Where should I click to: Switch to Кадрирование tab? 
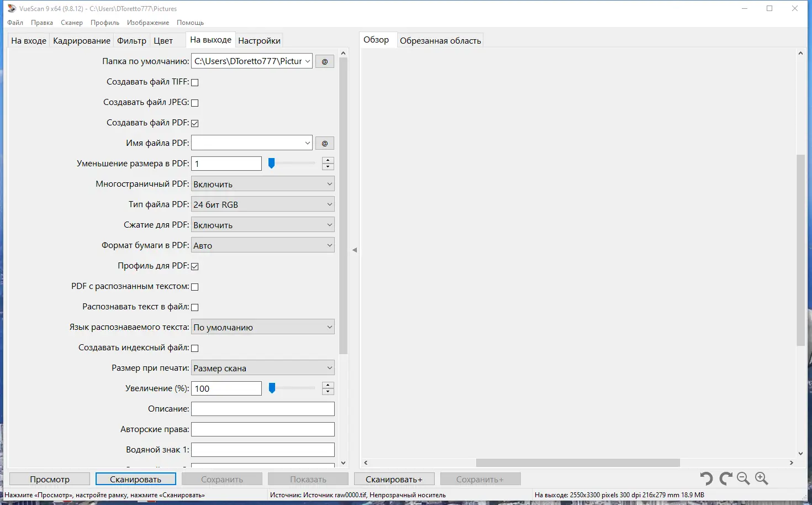(x=82, y=41)
